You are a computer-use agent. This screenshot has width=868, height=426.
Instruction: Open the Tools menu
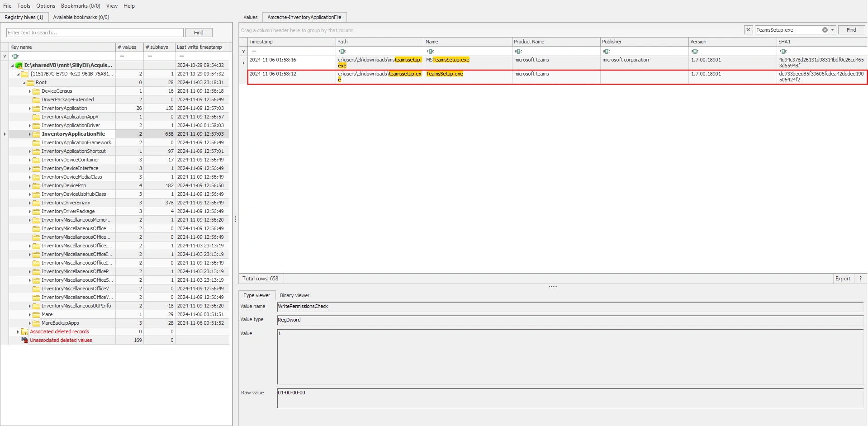click(x=23, y=6)
